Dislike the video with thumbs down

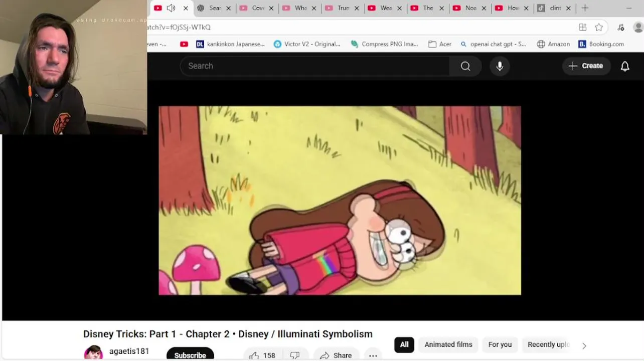coord(295,355)
